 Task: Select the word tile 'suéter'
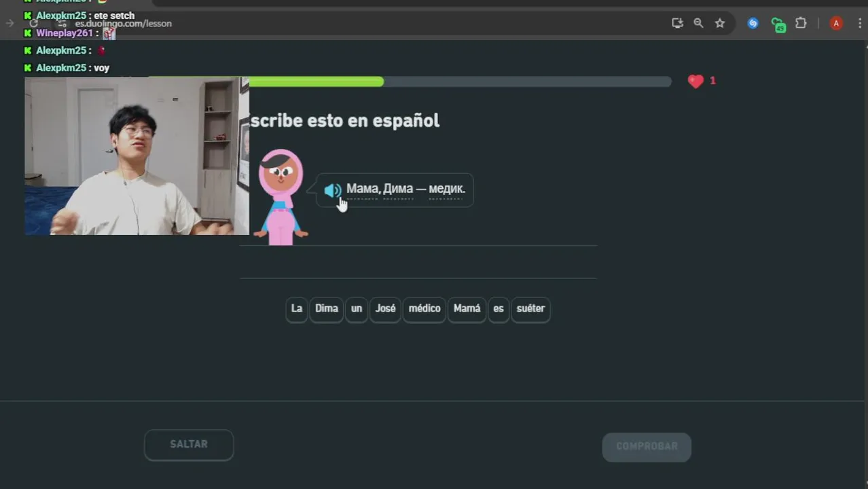530,308
